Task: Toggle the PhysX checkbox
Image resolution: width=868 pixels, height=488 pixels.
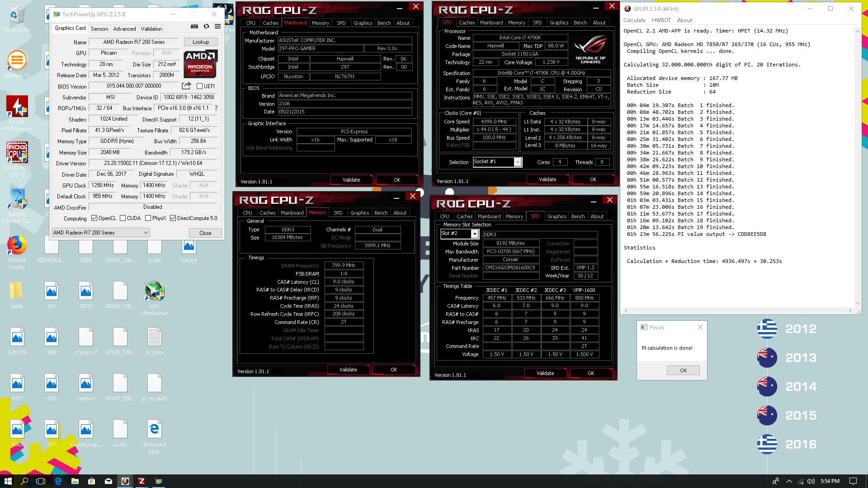Action: point(148,218)
